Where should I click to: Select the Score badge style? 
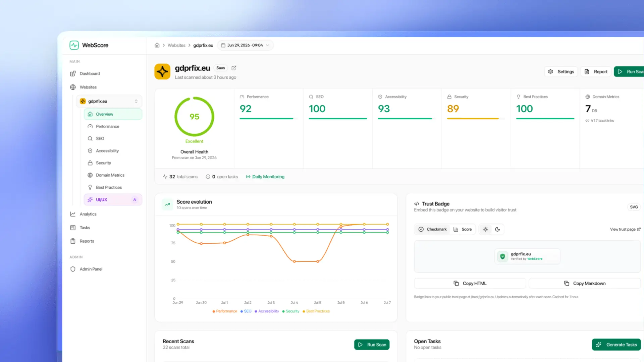coord(463,230)
